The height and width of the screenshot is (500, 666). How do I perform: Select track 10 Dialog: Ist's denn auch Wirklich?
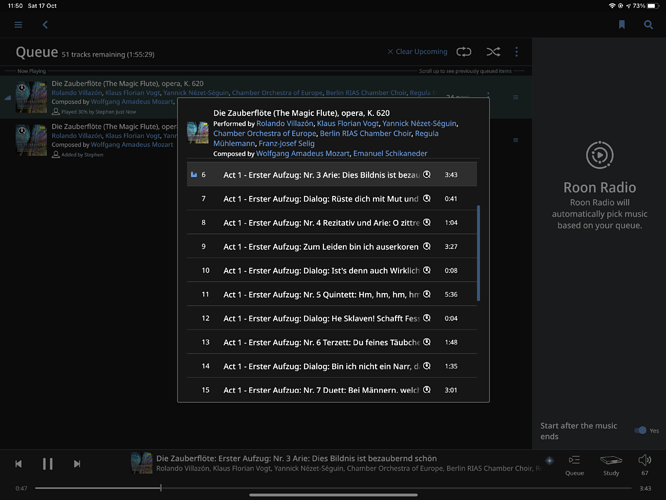[x=332, y=270]
